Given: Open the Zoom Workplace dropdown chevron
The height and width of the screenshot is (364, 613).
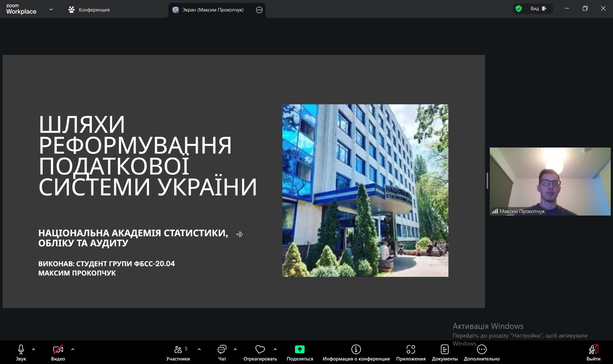Looking at the screenshot, I should tap(51, 10).
